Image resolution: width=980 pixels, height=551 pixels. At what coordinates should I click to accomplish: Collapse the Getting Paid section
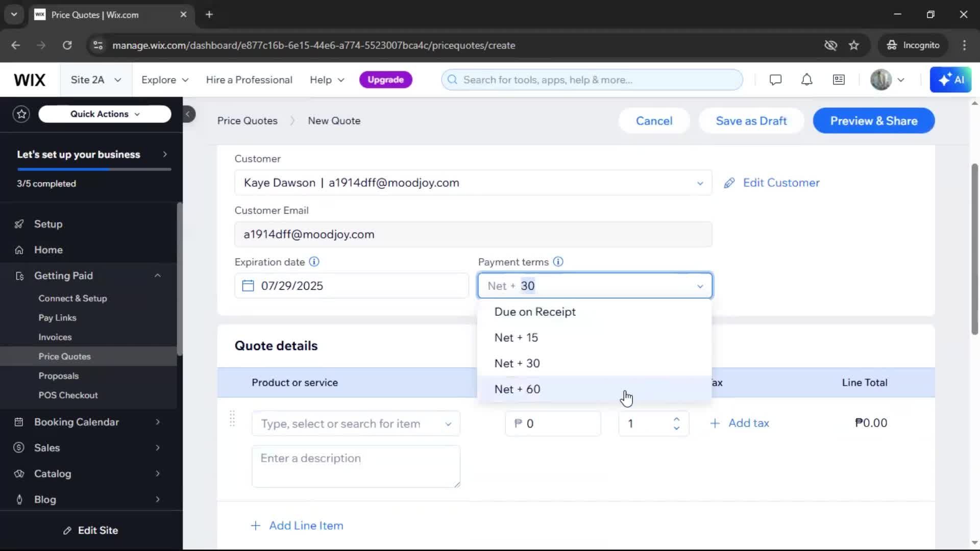pyautogui.click(x=158, y=275)
